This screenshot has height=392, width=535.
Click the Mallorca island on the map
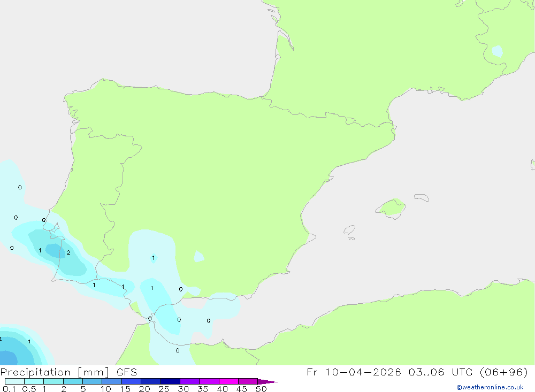[x=391, y=208]
